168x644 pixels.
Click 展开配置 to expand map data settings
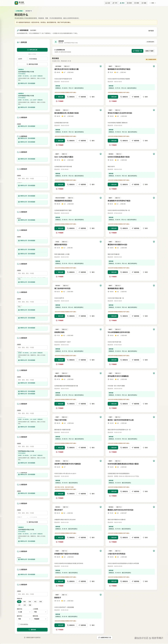click(x=151, y=31)
